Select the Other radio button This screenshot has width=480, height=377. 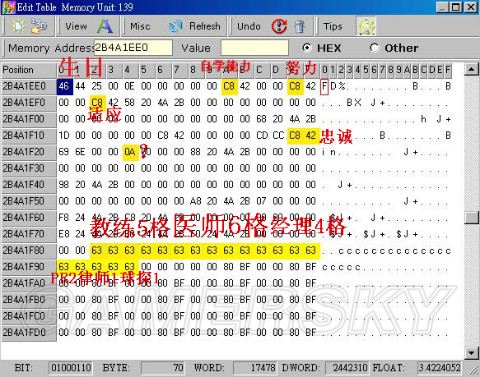point(374,48)
